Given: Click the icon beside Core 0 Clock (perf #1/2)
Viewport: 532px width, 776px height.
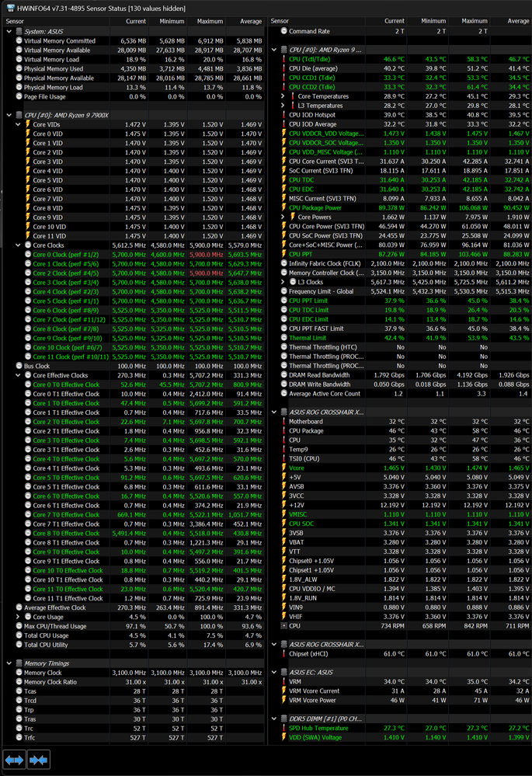Looking at the screenshot, I should pos(28,254).
